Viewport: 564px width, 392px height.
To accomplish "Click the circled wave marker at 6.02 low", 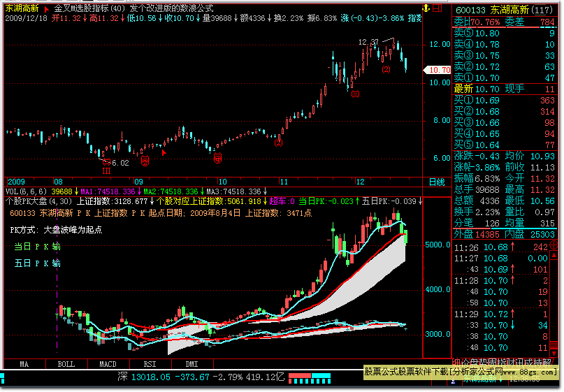I will pos(106,162).
